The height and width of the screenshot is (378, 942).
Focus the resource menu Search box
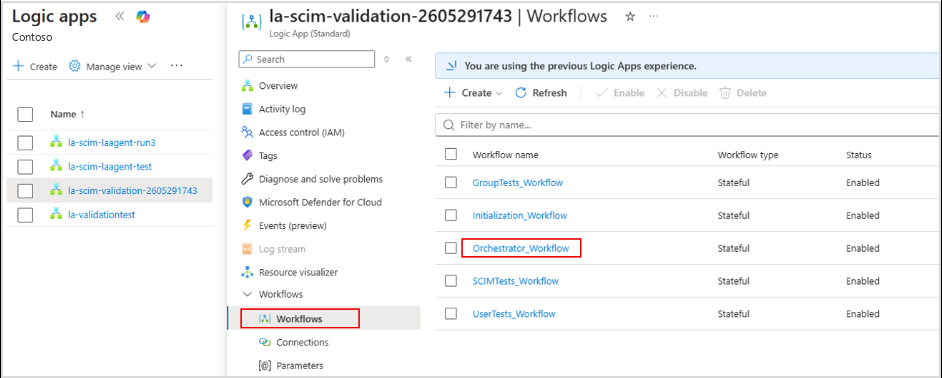306,59
